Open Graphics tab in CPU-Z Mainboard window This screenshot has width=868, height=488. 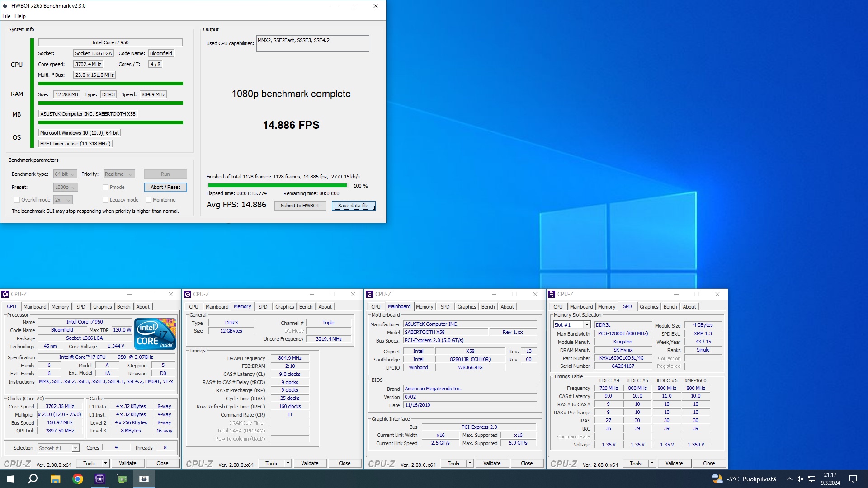(x=467, y=307)
